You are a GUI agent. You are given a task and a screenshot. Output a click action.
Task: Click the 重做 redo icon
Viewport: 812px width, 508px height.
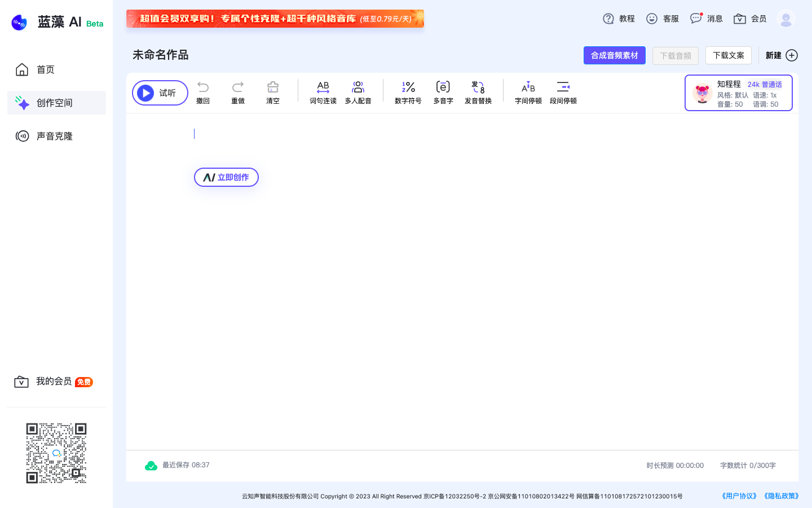tap(237, 92)
